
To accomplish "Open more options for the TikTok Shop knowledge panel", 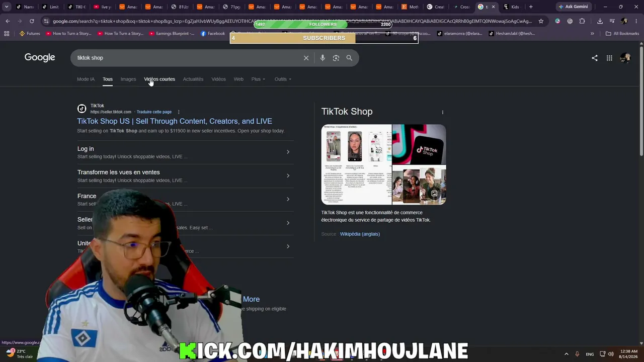I will click(x=443, y=112).
